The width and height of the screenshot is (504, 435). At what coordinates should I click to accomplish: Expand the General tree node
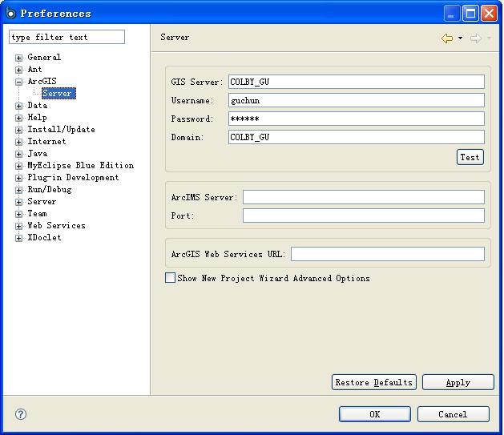pyautogui.click(x=18, y=58)
